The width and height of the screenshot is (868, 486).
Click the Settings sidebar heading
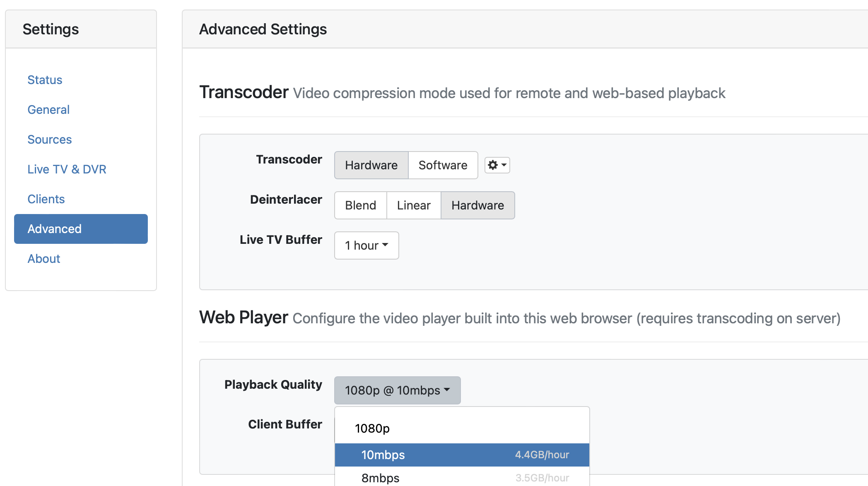pos(51,29)
